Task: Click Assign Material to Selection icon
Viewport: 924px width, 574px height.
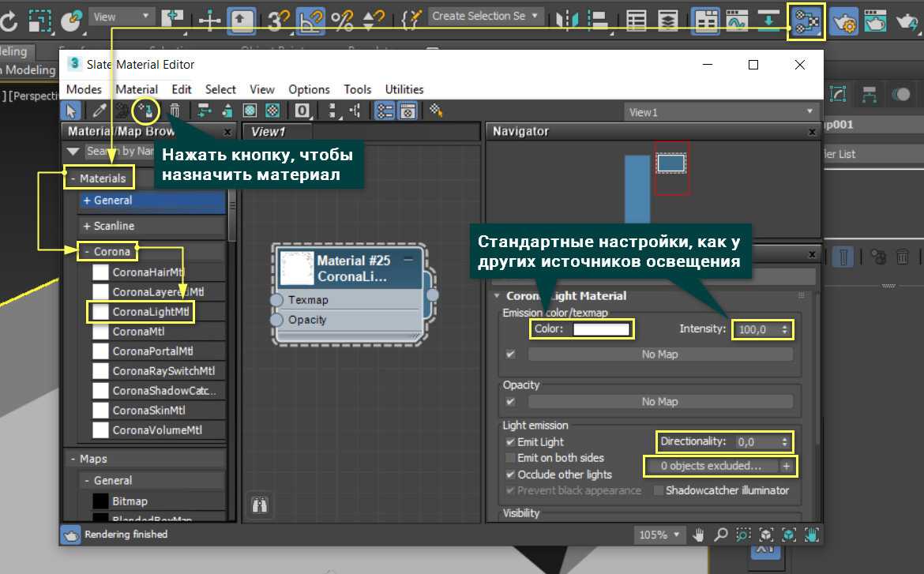Action: click(145, 111)
